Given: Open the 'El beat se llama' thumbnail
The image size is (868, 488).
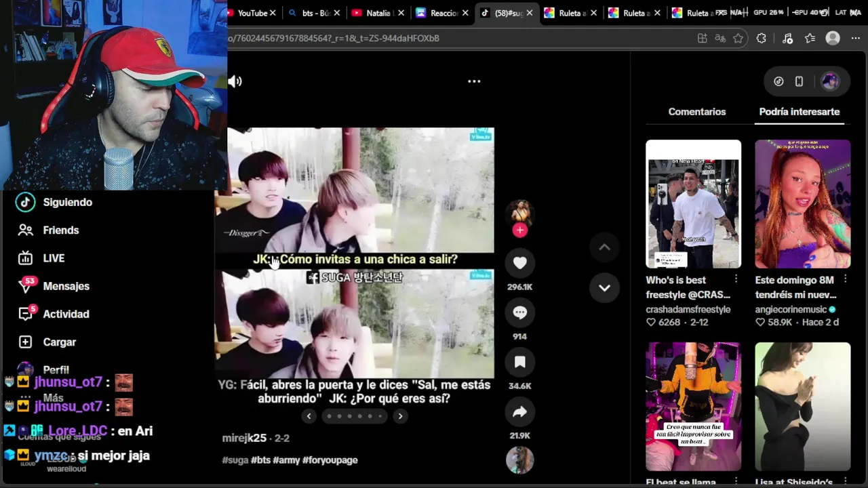Looking at the screenshot, I should pyautogui.click(x=693, y=406).
